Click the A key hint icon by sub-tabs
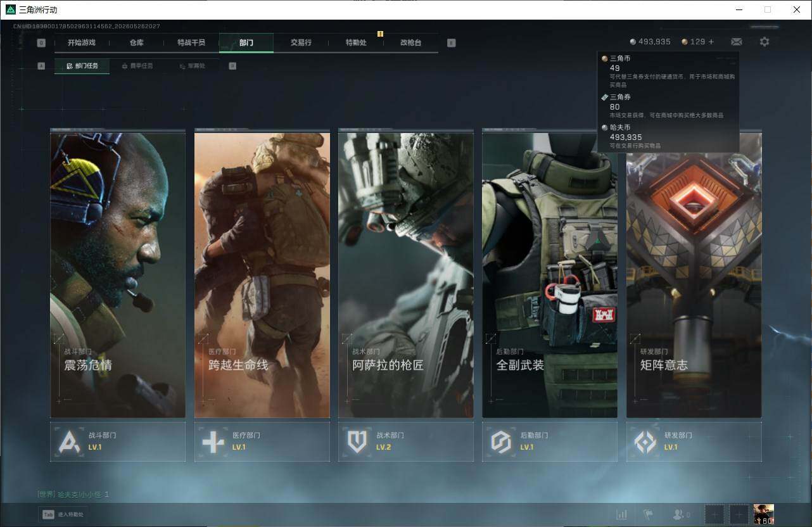 tap(41, 66)
